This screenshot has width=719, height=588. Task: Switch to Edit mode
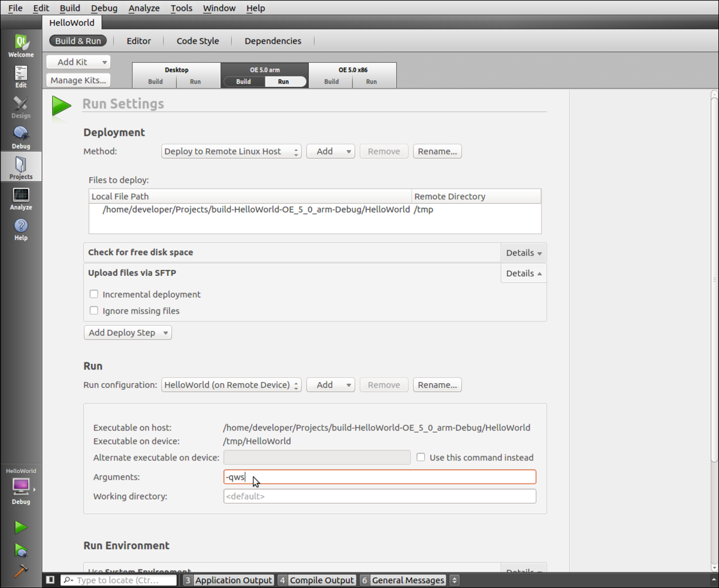click(20, 75)
